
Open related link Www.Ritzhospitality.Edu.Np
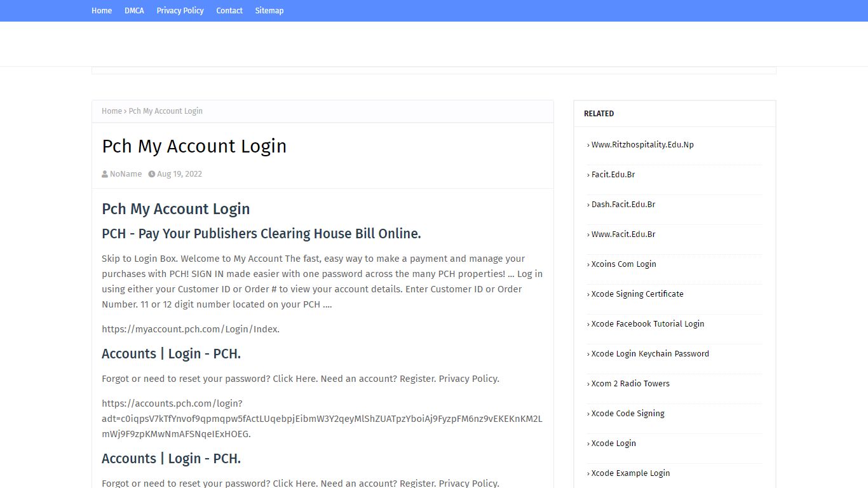pyautogui.click(x=642, y=145)
